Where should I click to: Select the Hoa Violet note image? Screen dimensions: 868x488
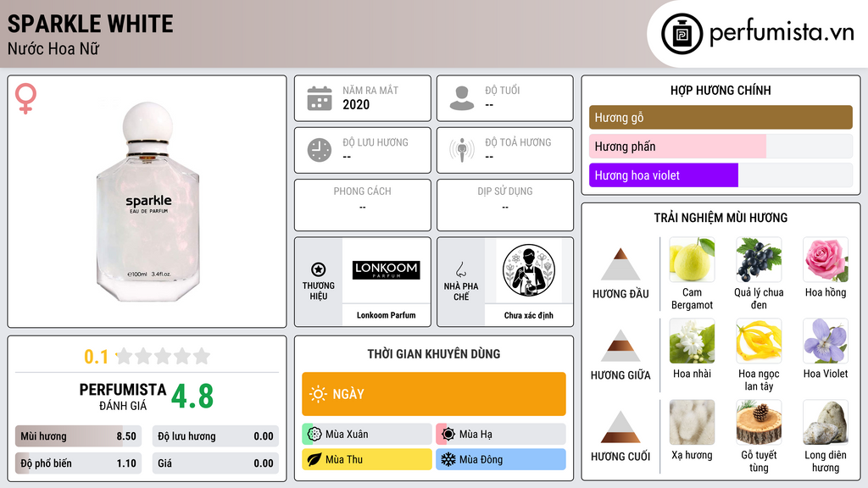click(826, 341)
